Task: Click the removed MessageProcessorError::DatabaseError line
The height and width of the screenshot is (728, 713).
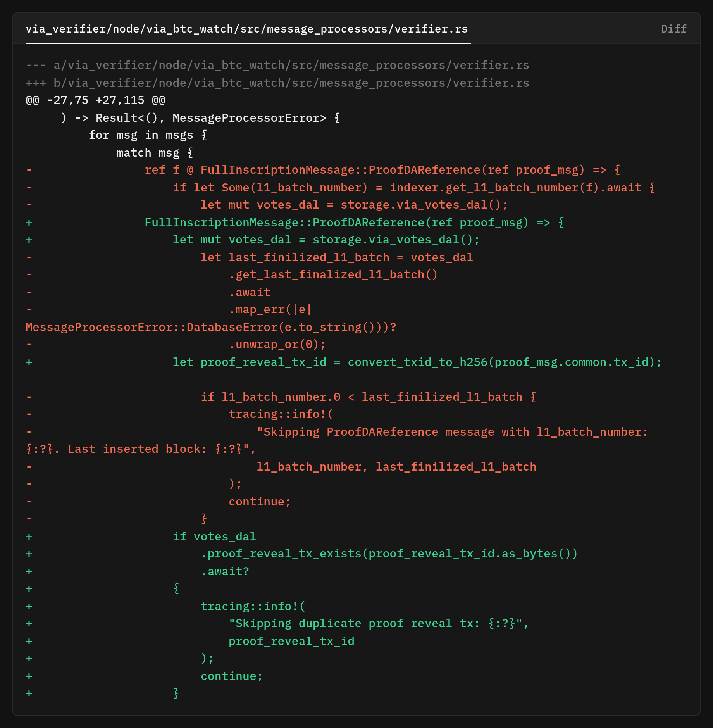Action: click(211, 327)
